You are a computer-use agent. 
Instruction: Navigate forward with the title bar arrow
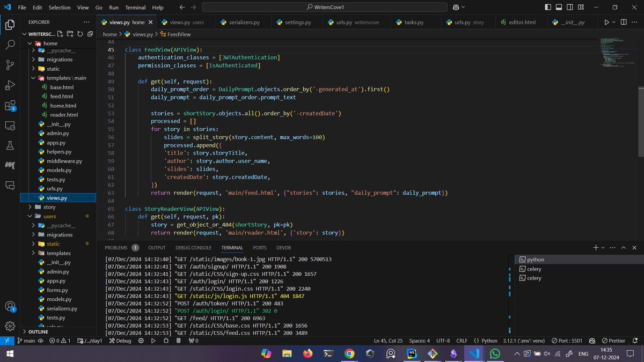(193, 8)
